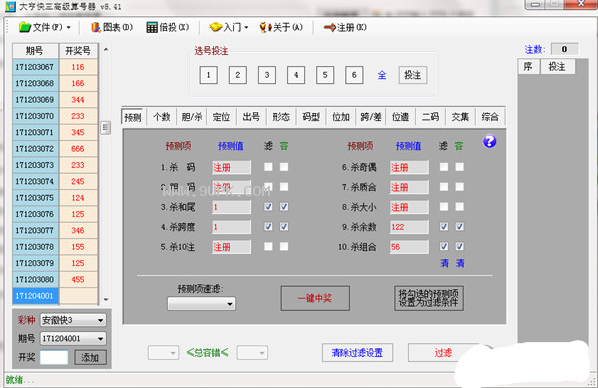Click the 全 select-all link
598x388 pixels.
coord(382,75)
